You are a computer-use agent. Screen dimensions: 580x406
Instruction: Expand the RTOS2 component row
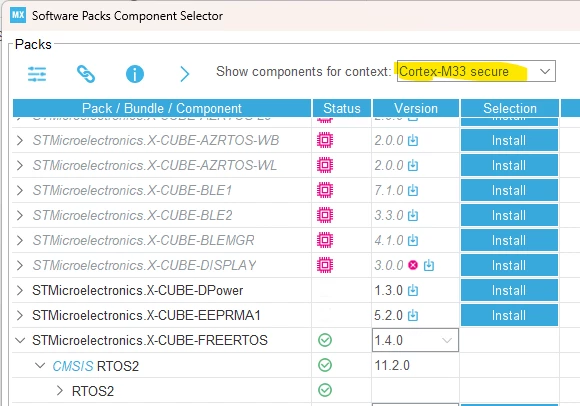coord(60,390)
